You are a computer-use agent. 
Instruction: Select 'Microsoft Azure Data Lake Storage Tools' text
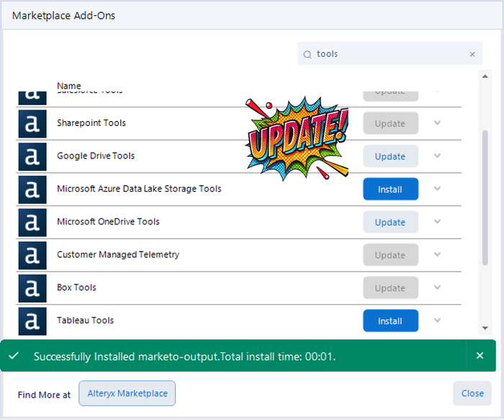click(x=139, y=189)
